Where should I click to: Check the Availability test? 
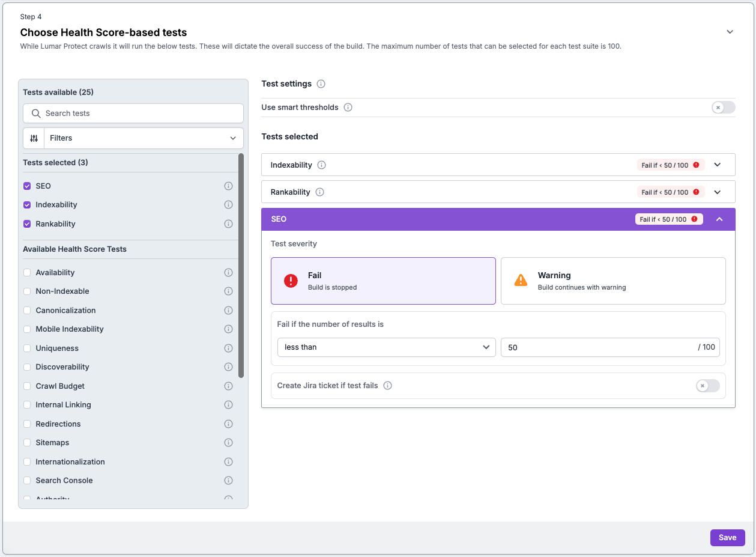tap(27, 273)
